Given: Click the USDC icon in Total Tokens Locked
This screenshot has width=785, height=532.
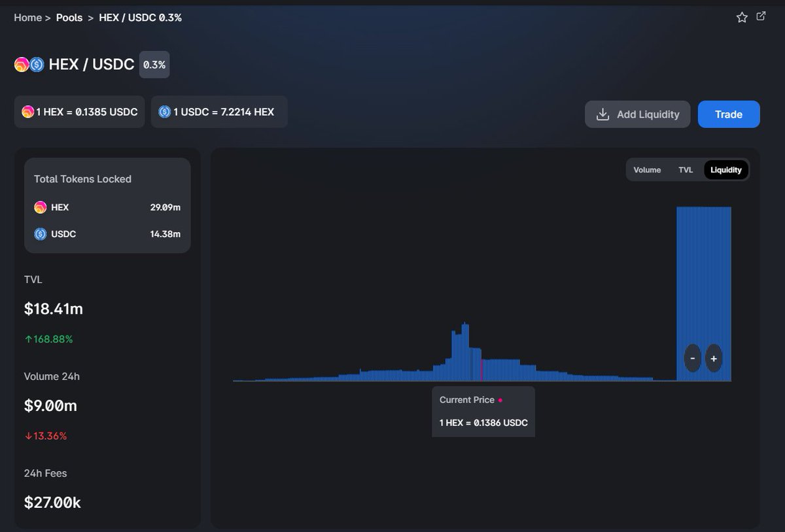Looking at the screenshot, I should (x=41, y=234).
